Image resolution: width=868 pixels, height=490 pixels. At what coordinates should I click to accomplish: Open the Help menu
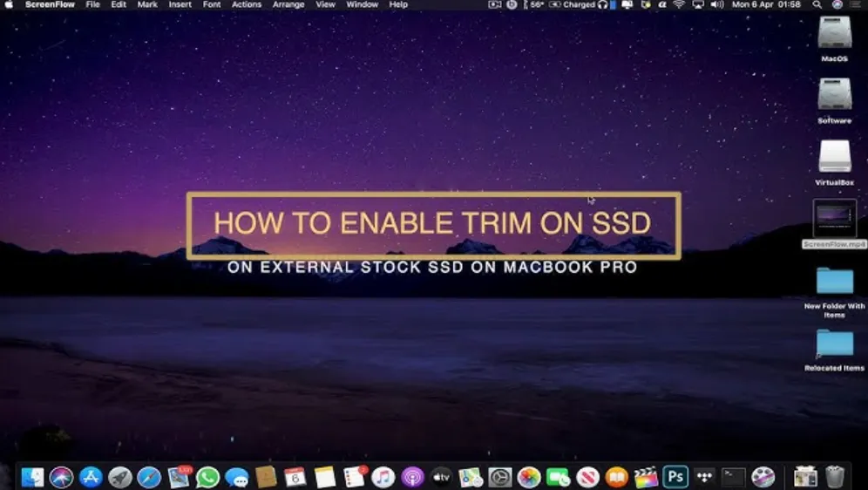pos(398,4)
